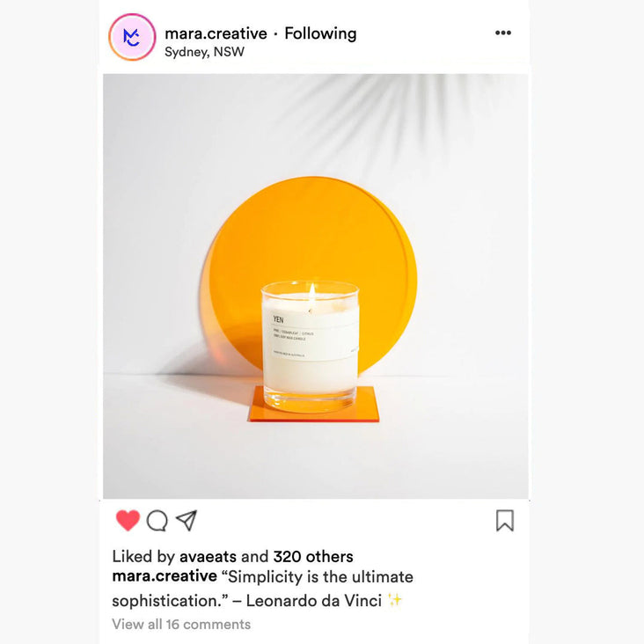Click the candle product photo
Viewport: 644px width, 644px height.
pos(316,286)
